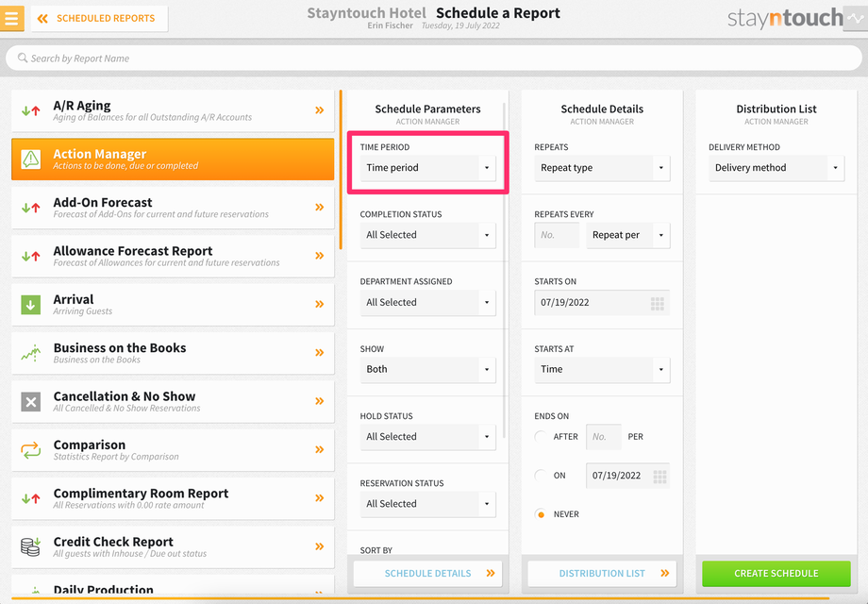Viewport: 868px width, 604px height.
Task: Click the Schedule Details button
Action: [x=428, y=574]
